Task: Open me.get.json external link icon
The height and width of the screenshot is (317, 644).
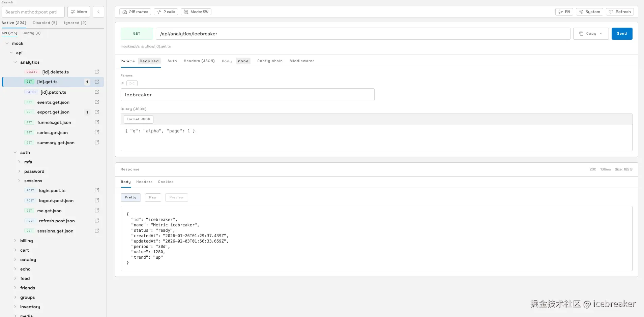Action: pos(97,211)
